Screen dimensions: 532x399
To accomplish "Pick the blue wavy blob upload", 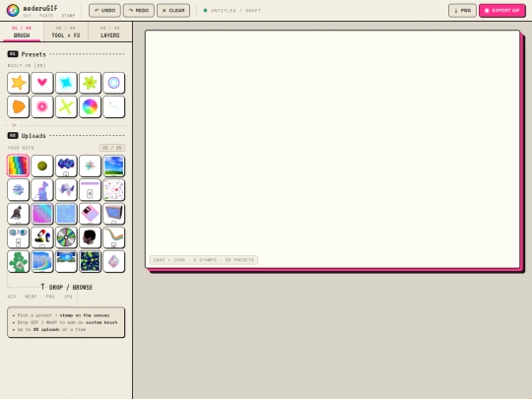I will point(66,166).
